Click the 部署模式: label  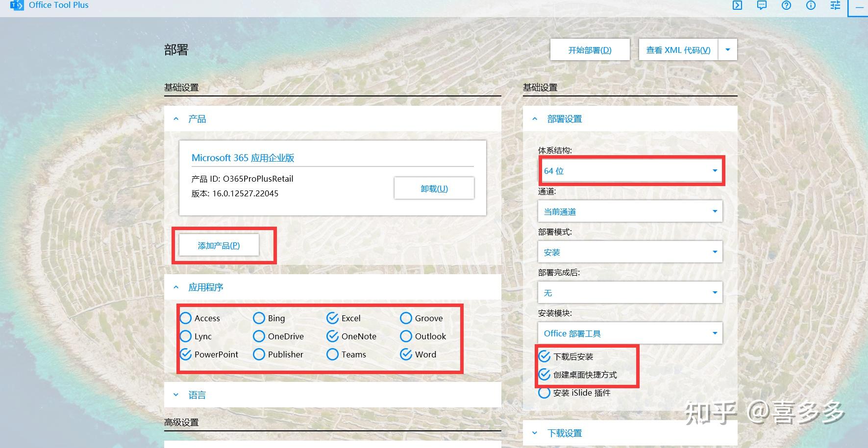point(555,232)
